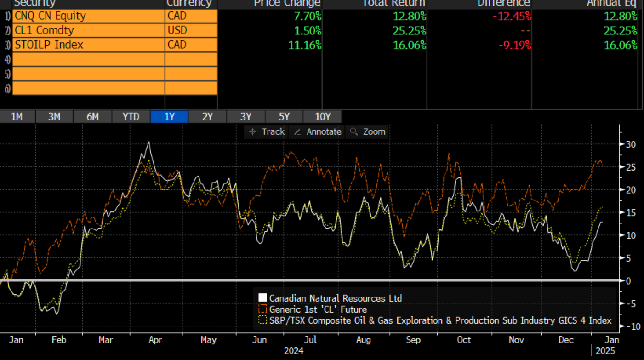The height and width of the screenshot is (360, 644).
Task: Choose the 10Y time range tab
Action: pyautogui.click(x=322, y=117)
